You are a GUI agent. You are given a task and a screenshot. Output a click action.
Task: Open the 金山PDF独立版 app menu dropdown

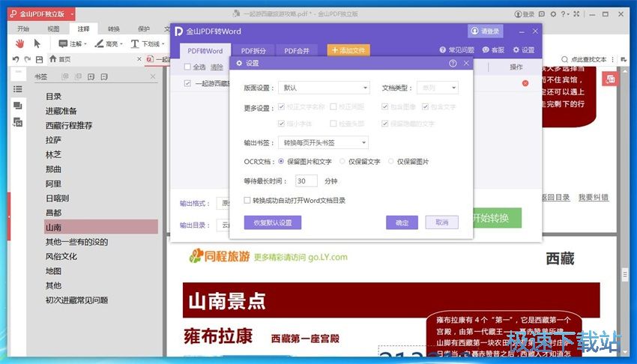(72, 13)
